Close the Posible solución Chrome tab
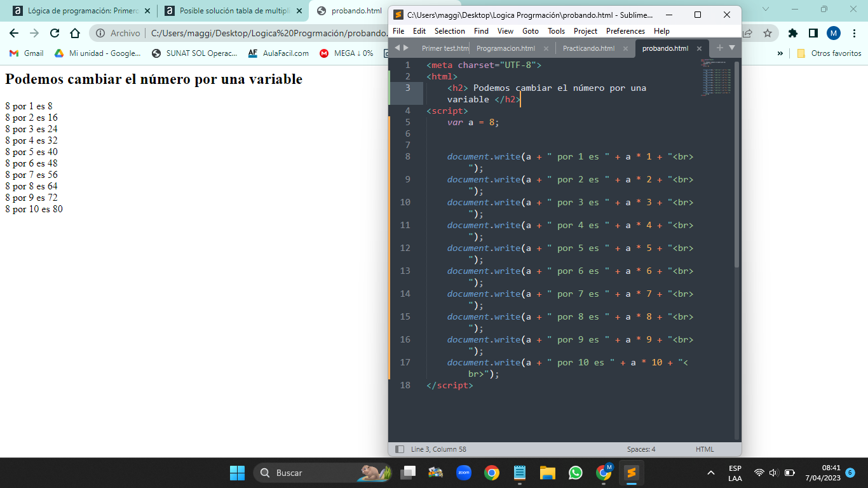The image size is (868, 488). point(299,11)
